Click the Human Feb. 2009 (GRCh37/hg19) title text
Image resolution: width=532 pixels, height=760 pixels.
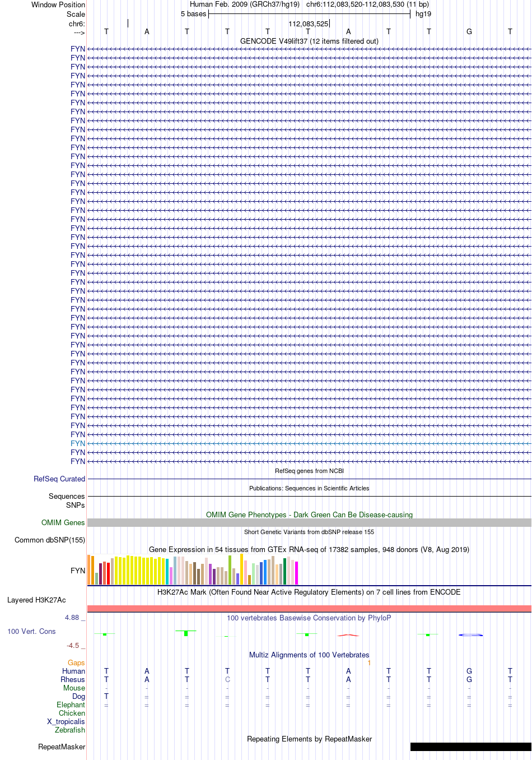pos(245,4)
